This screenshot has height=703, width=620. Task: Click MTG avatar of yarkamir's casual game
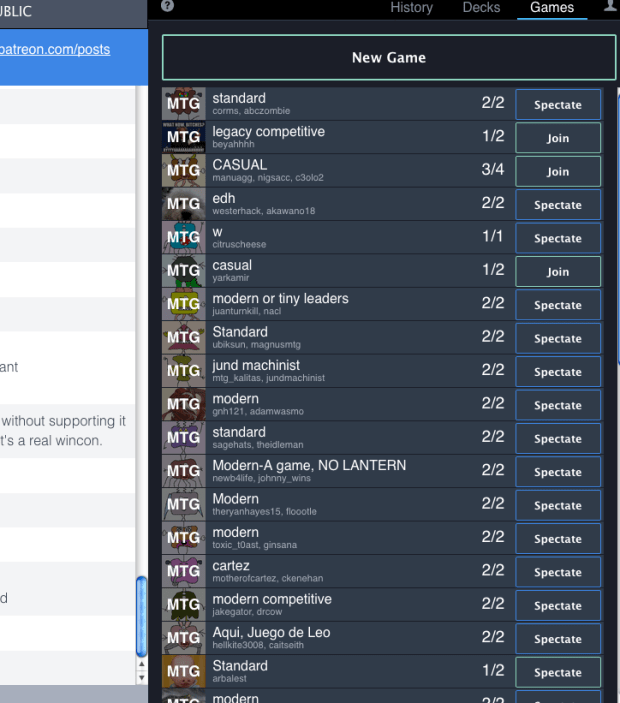184,271
